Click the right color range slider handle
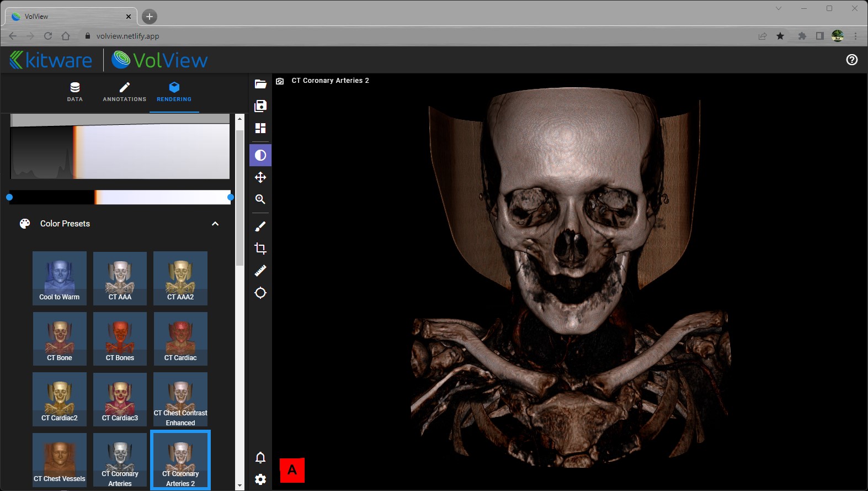The height and width of the screenshot is (491, 868). (231, 197)
